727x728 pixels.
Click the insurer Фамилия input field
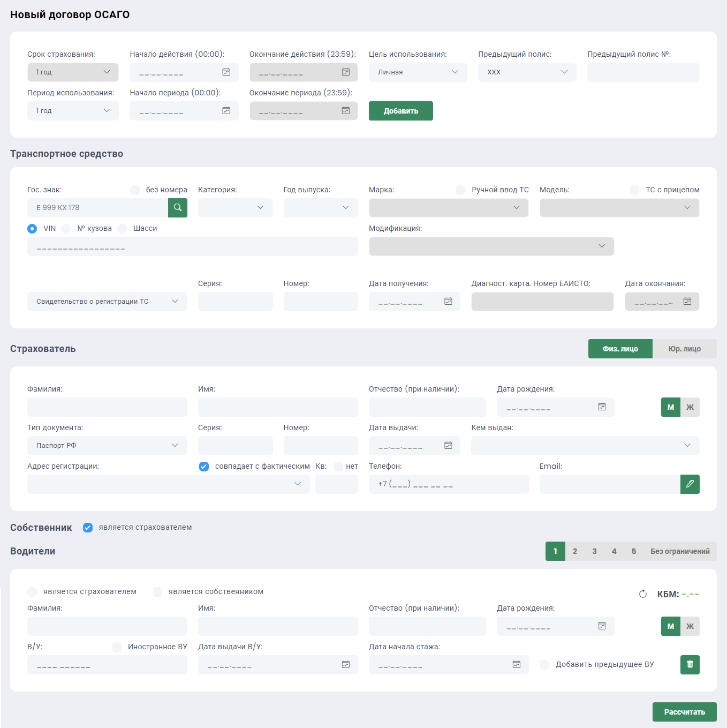point(107,407)
